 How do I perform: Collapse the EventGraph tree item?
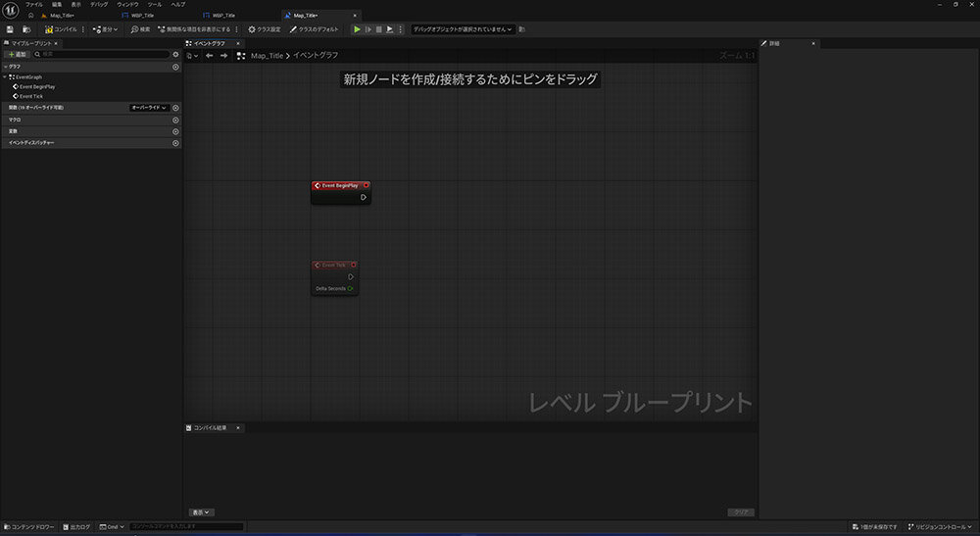pos(5,76)
